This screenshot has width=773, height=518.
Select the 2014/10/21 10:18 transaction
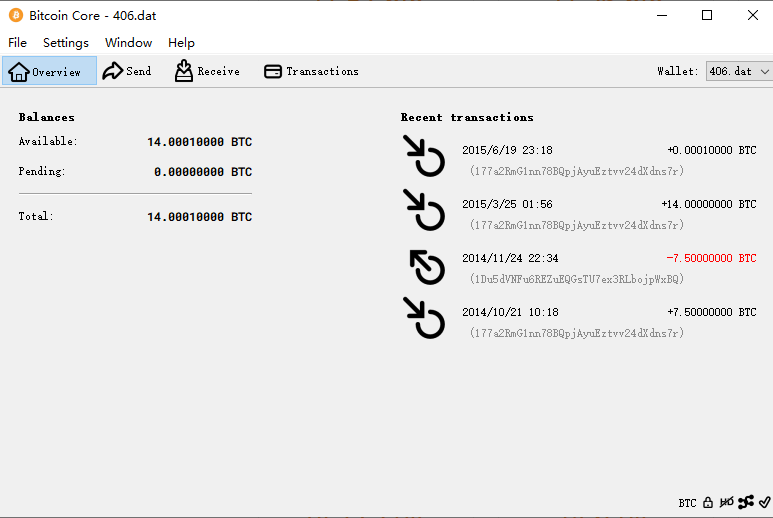click(578, 322)
